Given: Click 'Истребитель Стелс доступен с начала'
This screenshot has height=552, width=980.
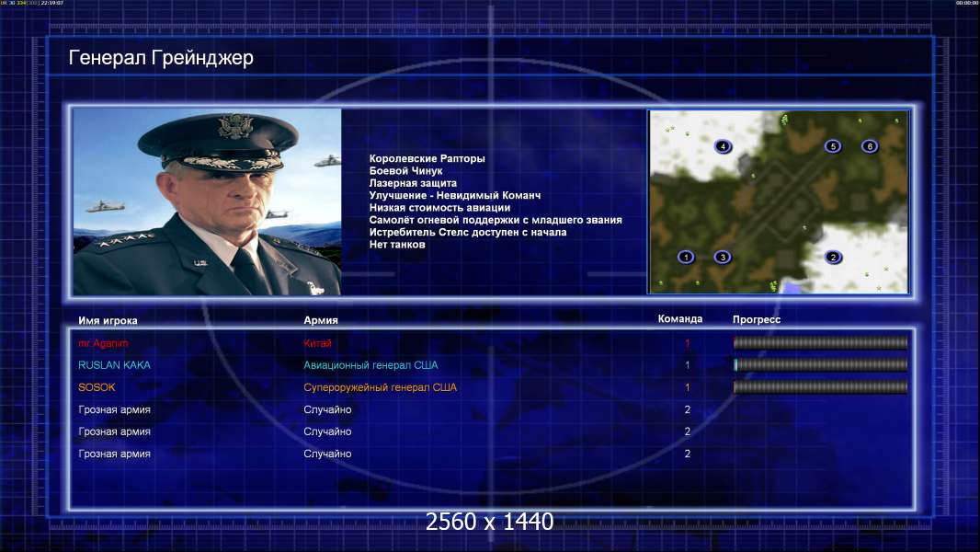Looking at the screenshot, I should click(468, 232).
